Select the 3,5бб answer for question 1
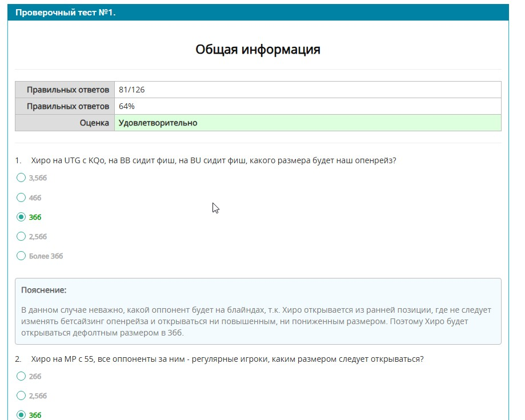 [21, 177]
